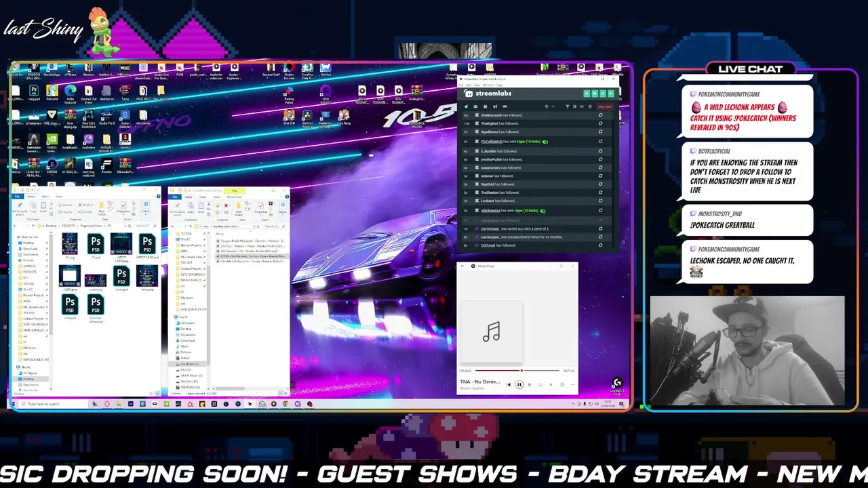Image resolution: width=868 pixels, height=488 pixels.
Task: Open Music Tools tab in right Explorer
Action: coord(234,197)
